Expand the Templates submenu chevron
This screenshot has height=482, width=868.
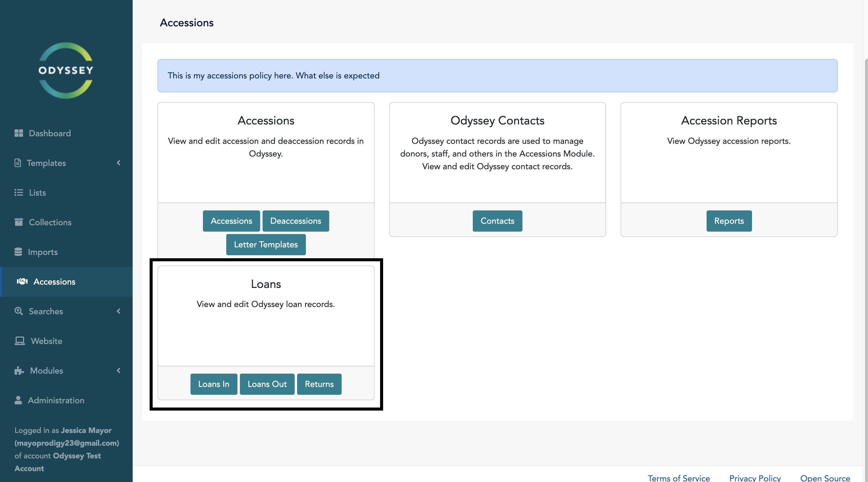click(119, 163)
